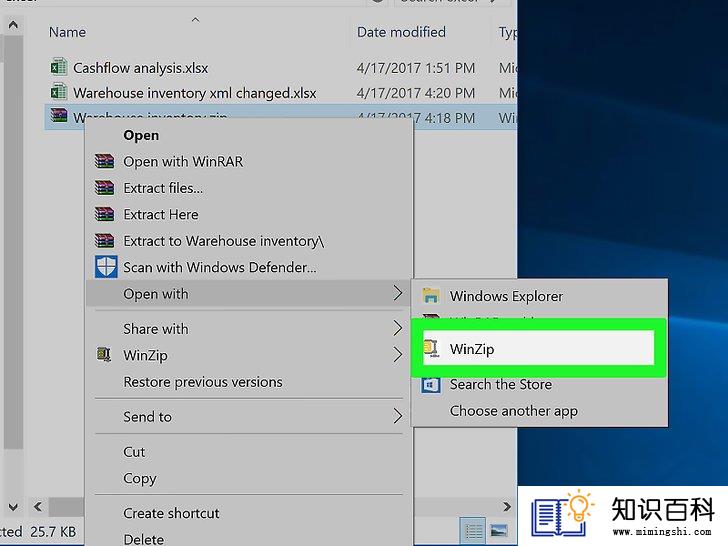Click the sort arrow above the Name column

pyautogui.click(x=195, y=20)
